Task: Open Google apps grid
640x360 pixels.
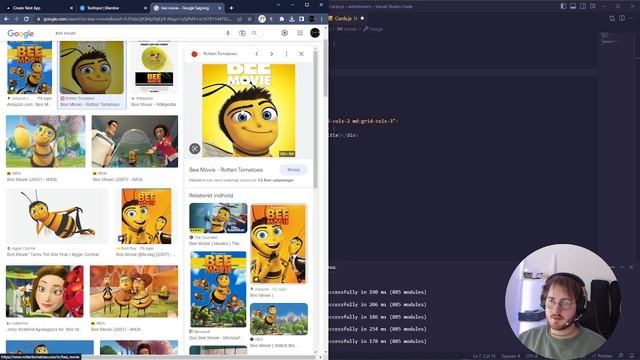Action: click(300, 33)
